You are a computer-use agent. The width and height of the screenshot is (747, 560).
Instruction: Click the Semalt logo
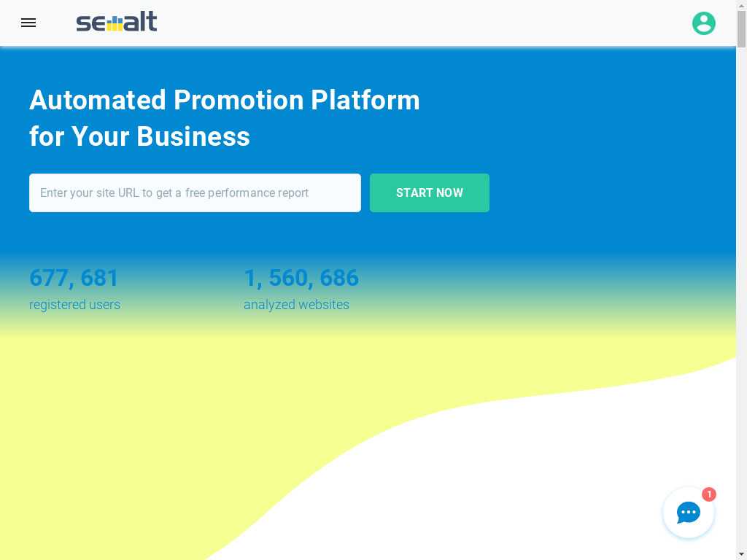pos(117,21)
